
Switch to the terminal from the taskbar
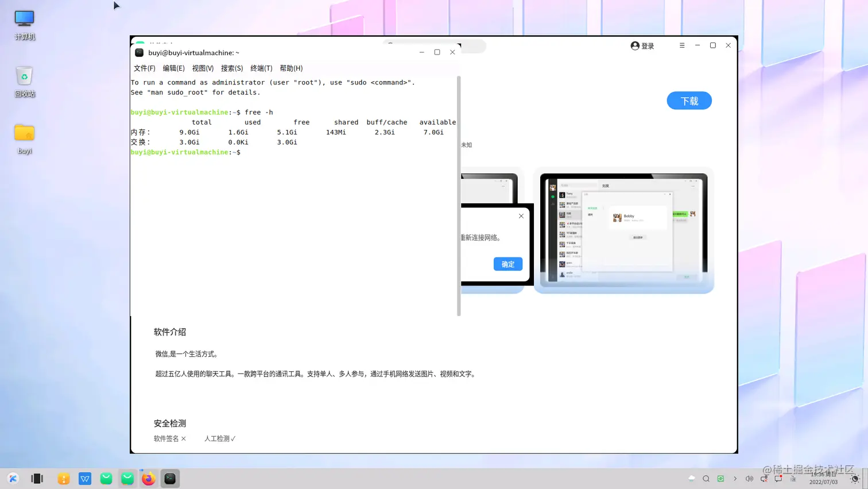pyautogui.click(x=170, y=479)
